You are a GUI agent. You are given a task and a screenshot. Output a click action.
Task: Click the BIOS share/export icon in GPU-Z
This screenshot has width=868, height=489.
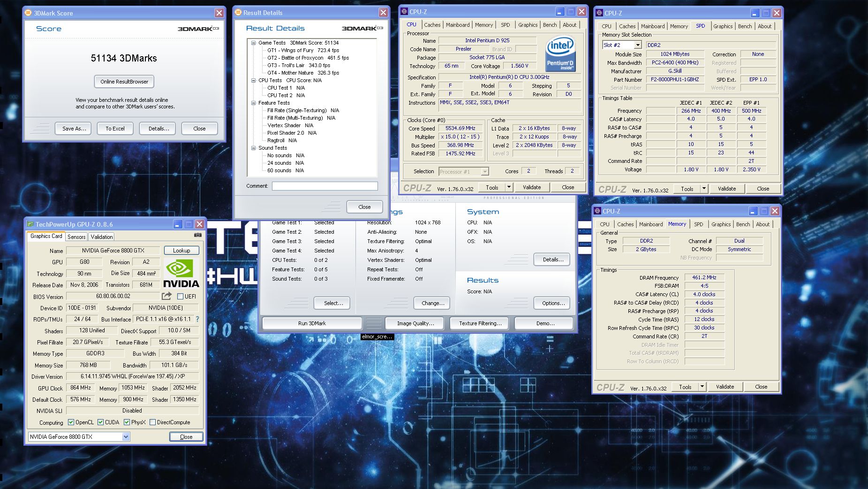click(x=166, y=296)
